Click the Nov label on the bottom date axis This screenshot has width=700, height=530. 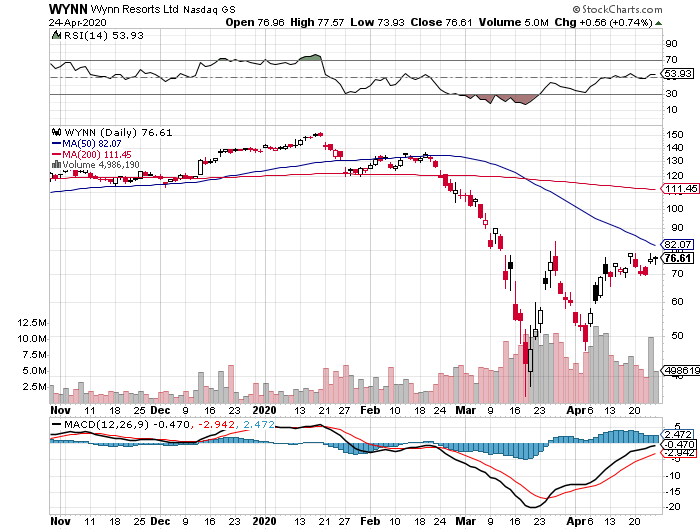click(60, 521)
